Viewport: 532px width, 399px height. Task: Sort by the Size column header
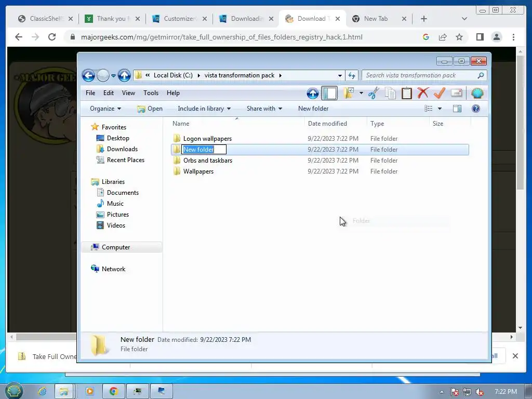[x=450, y=124]
